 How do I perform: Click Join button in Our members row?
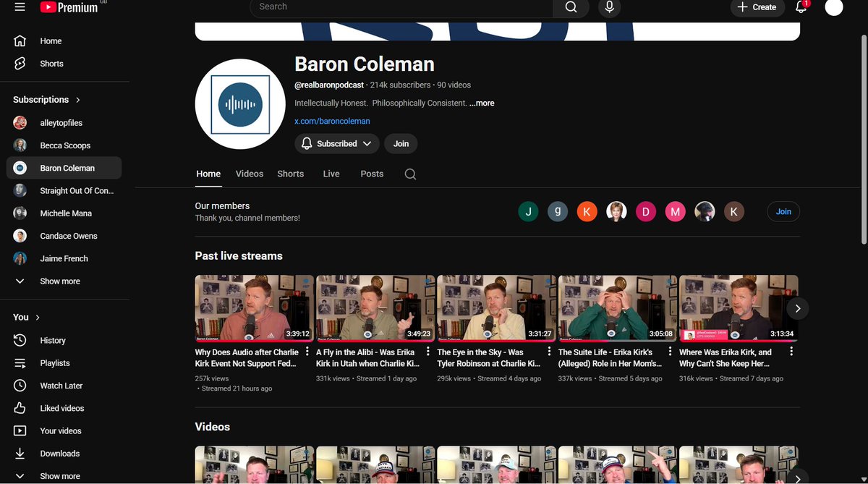pos(783,212)
